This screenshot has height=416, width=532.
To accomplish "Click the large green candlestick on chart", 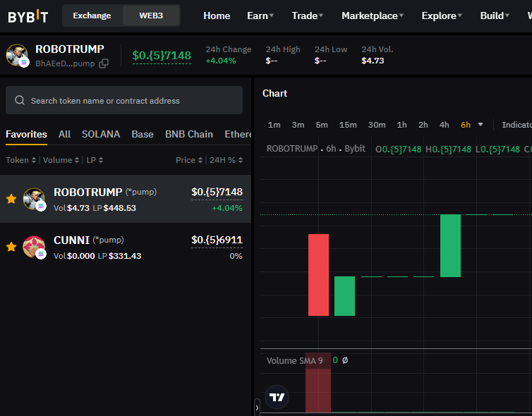I will [450, 245].
